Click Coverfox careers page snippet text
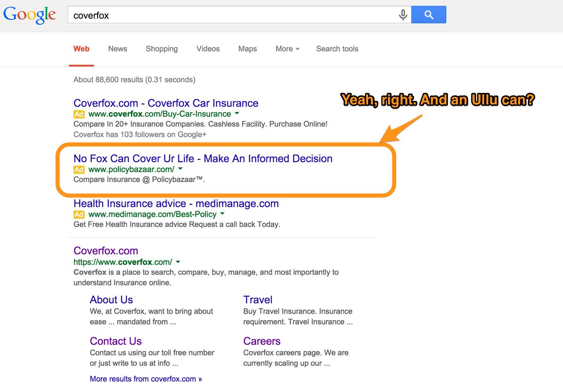The height and width of the screenshot is (392, 563). tap(296, 358)
